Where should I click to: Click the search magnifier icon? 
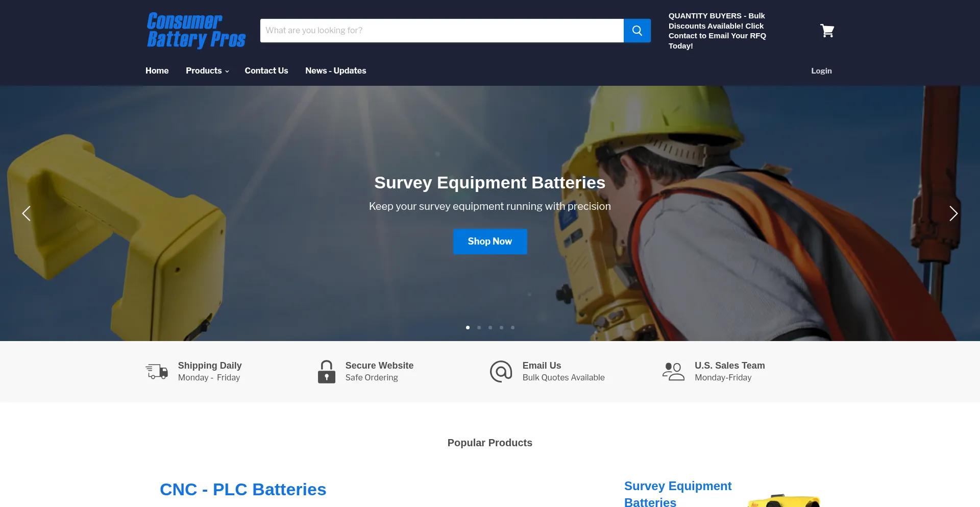(x=636, y=30)
